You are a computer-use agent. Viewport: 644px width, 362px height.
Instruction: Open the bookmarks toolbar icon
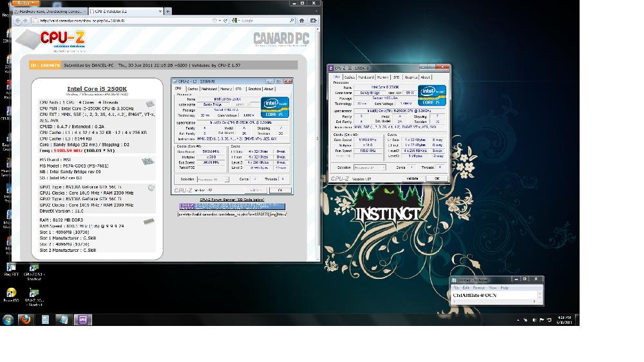tap(314, 20)
